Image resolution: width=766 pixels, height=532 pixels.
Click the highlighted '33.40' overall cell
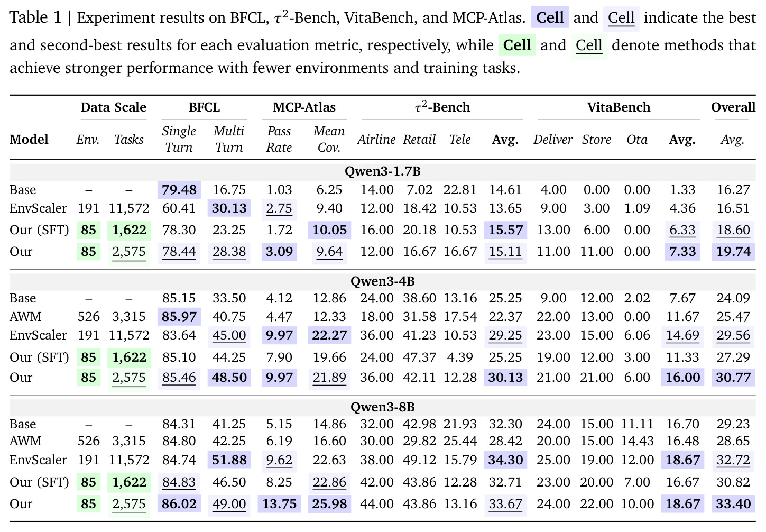point(733,504)
